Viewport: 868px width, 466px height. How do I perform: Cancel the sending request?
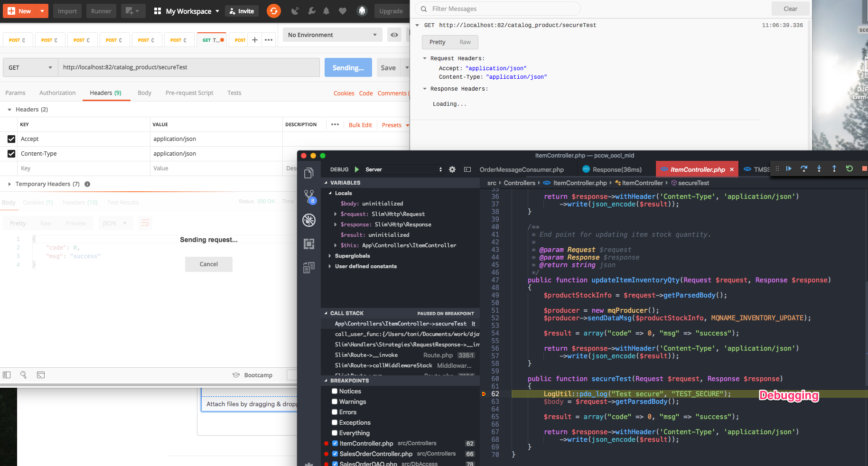(x=208, y=264)
